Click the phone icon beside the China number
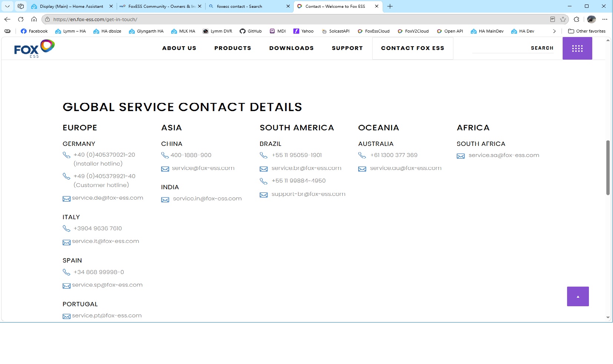Viewport: 613px width, 364px height. coord(165,155)
